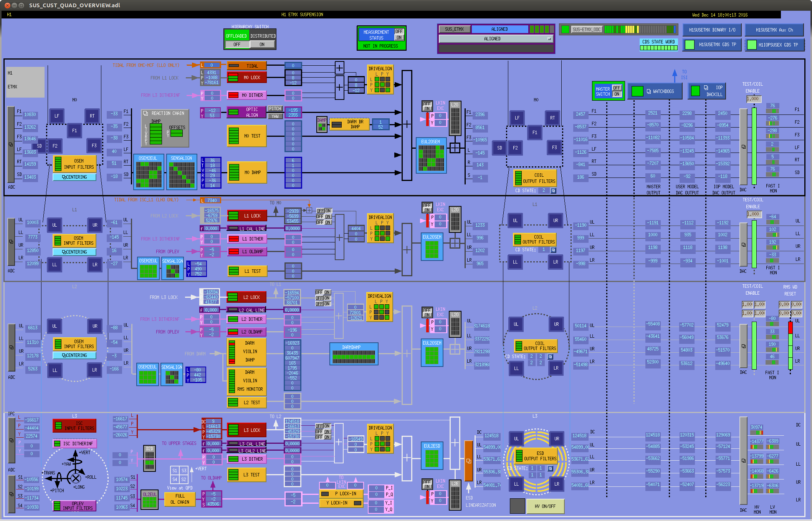Edit the M0 TEST/COIL ENABLE value 1.000

pos(754,99)
